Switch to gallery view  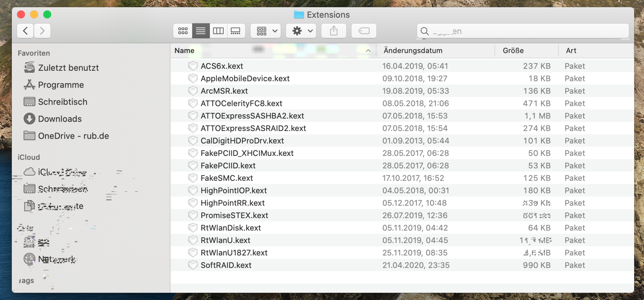pos(236,31)
